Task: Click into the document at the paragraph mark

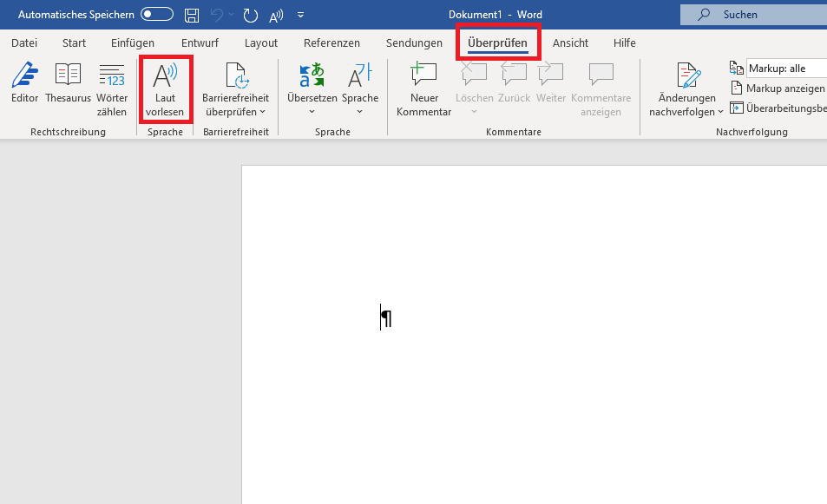Action: click(386, 317)
